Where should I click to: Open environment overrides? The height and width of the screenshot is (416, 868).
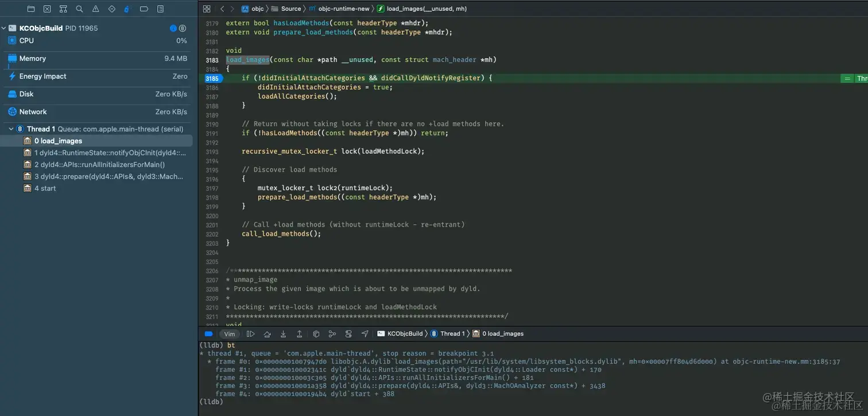coord(348,334)
